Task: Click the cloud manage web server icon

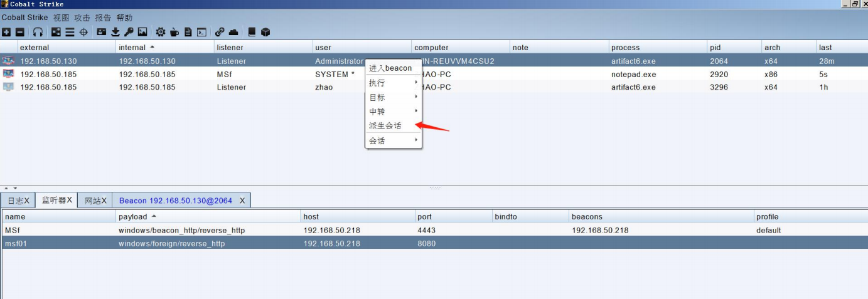Action: 233,32
